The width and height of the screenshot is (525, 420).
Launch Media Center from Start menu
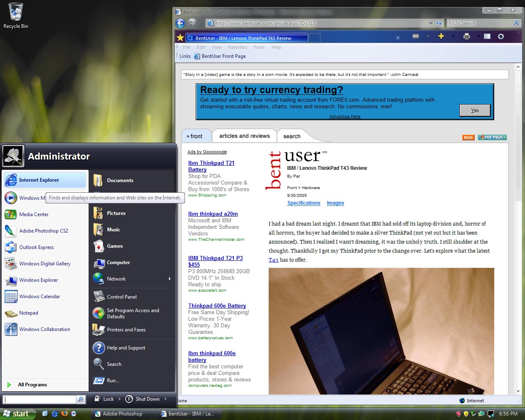pos(45,214)
